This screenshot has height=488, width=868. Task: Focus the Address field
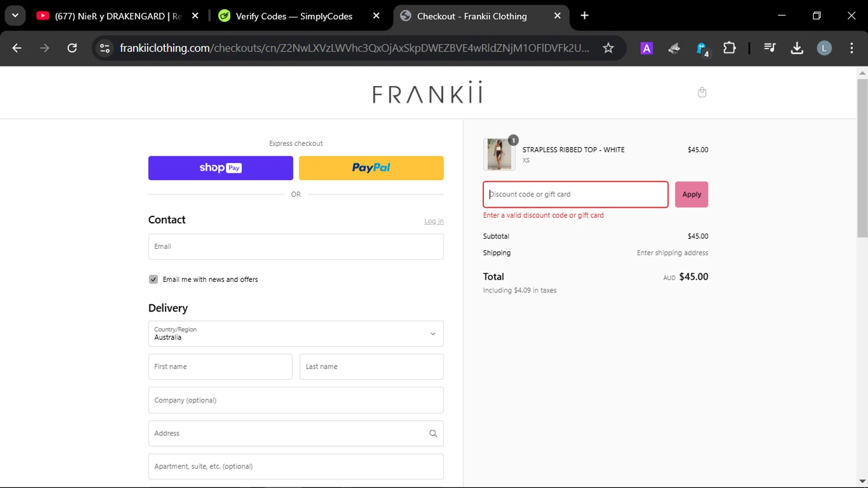tap(296, 433)
